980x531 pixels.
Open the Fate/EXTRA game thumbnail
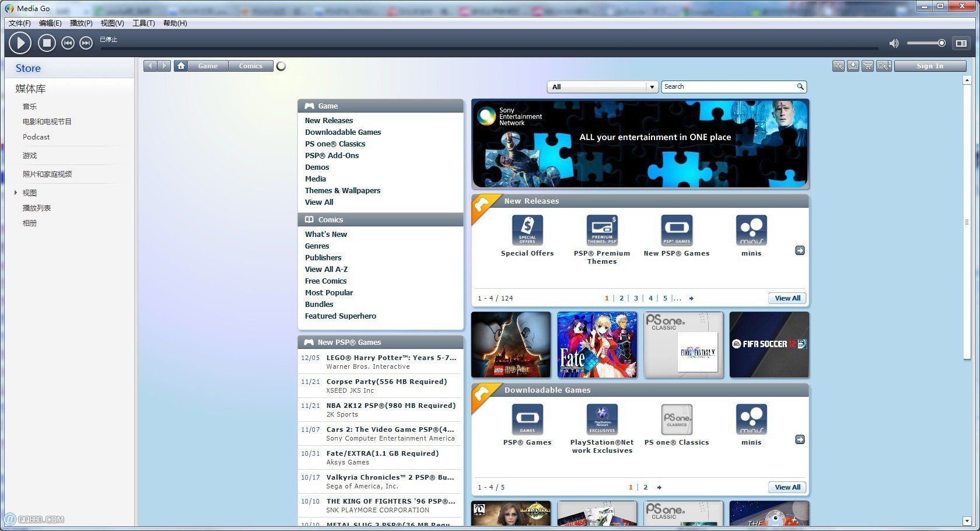pyautogui.click(x=597, y=344)
